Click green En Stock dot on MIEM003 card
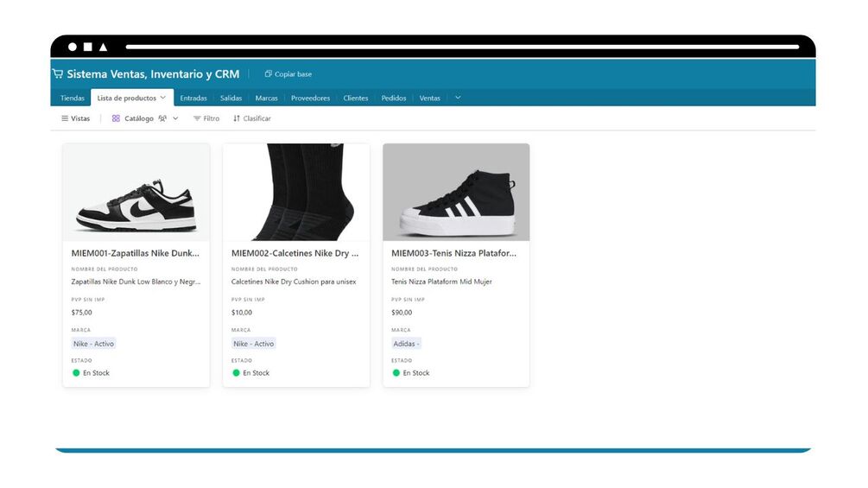868x488 pixels. [x=396, y=373]
